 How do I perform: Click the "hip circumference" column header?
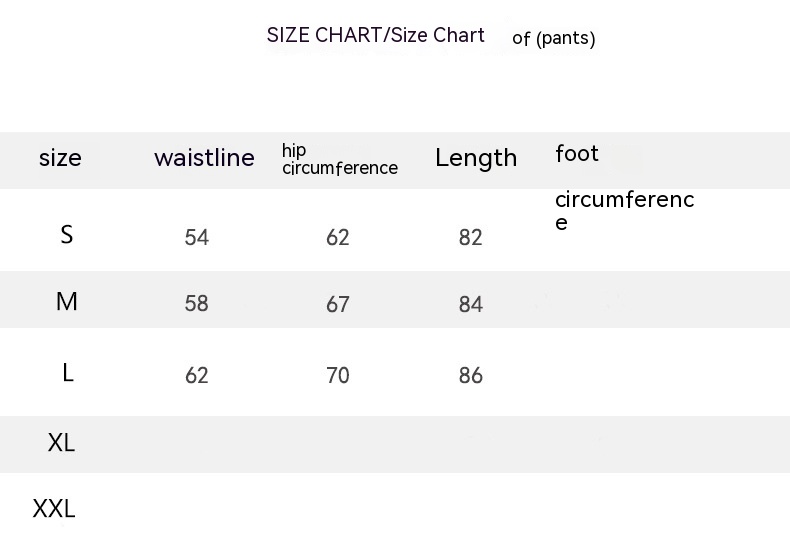pos(339,159)
